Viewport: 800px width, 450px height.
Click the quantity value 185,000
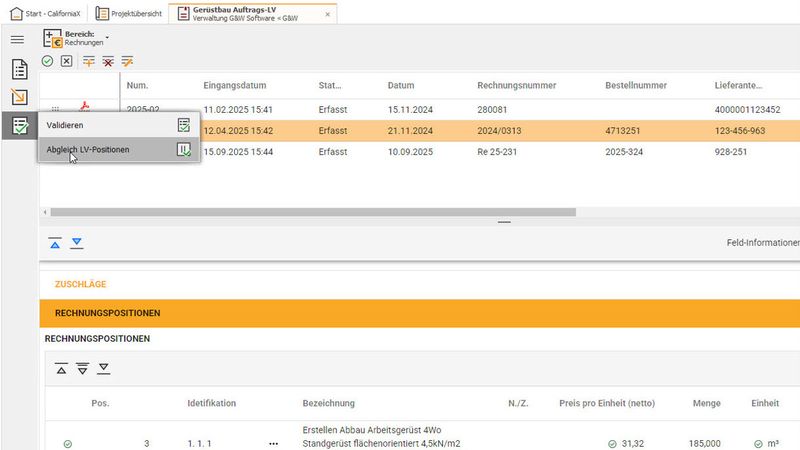705,444
